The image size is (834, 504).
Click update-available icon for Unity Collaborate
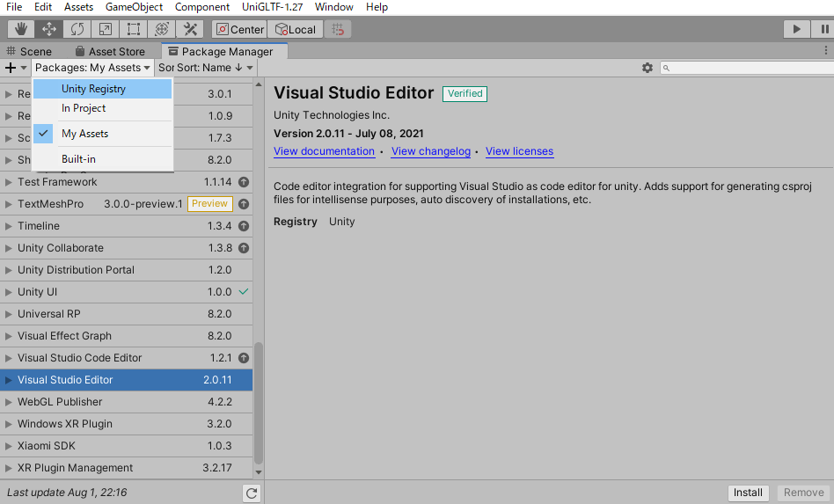coord(244,248)
